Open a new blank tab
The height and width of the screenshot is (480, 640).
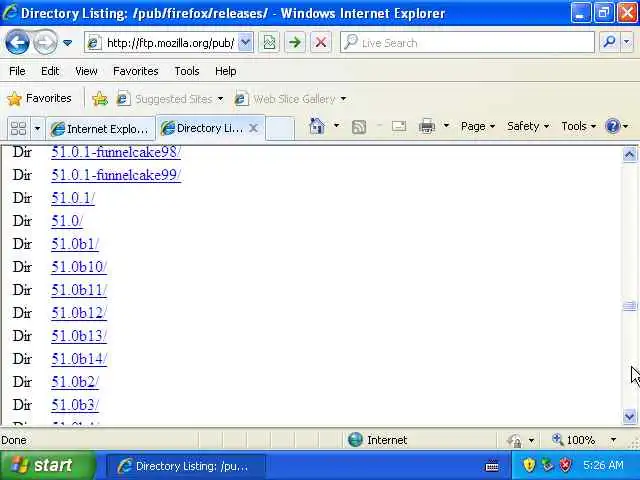[280, 129]
